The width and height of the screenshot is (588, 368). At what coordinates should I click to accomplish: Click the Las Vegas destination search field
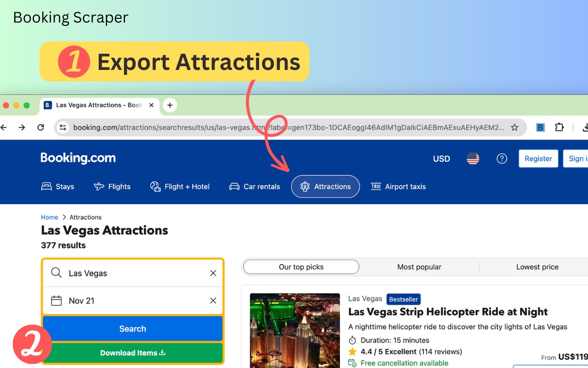coord(133,273)
